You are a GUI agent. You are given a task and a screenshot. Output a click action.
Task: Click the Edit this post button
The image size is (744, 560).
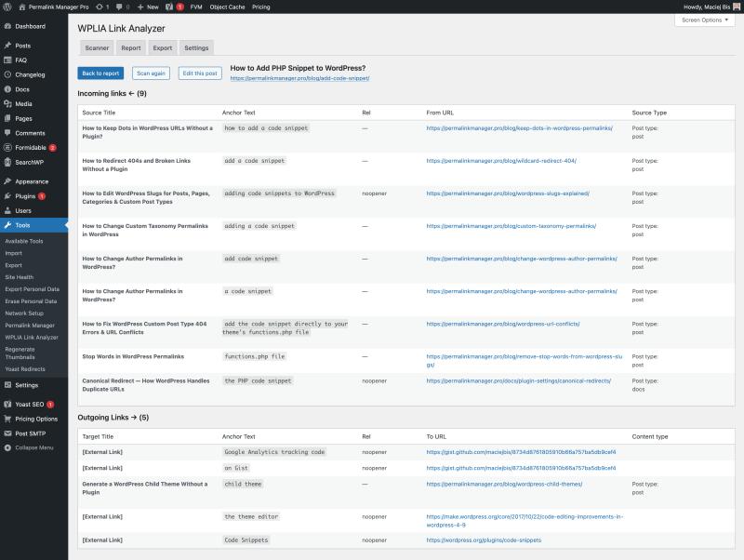(200, 73)
